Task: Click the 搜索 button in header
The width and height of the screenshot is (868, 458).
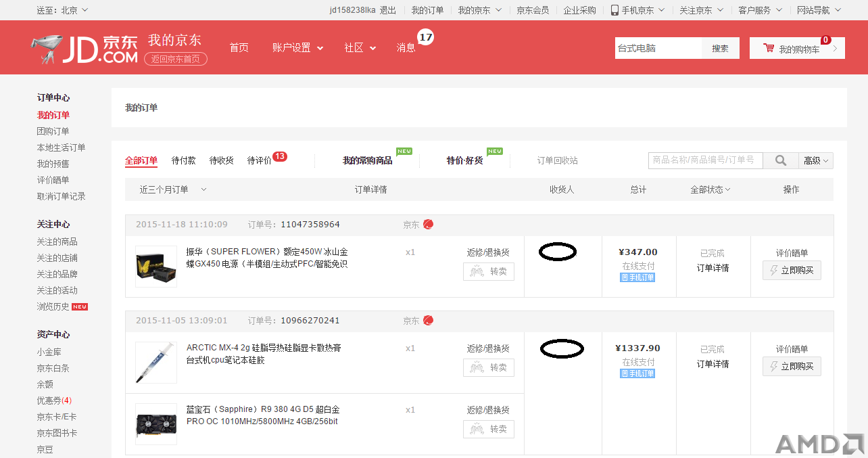Action: (721, 48)
